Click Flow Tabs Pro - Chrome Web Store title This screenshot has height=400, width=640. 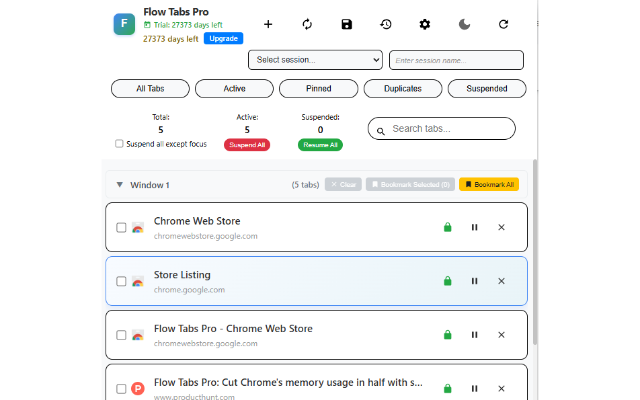click(x=233, y=329)
